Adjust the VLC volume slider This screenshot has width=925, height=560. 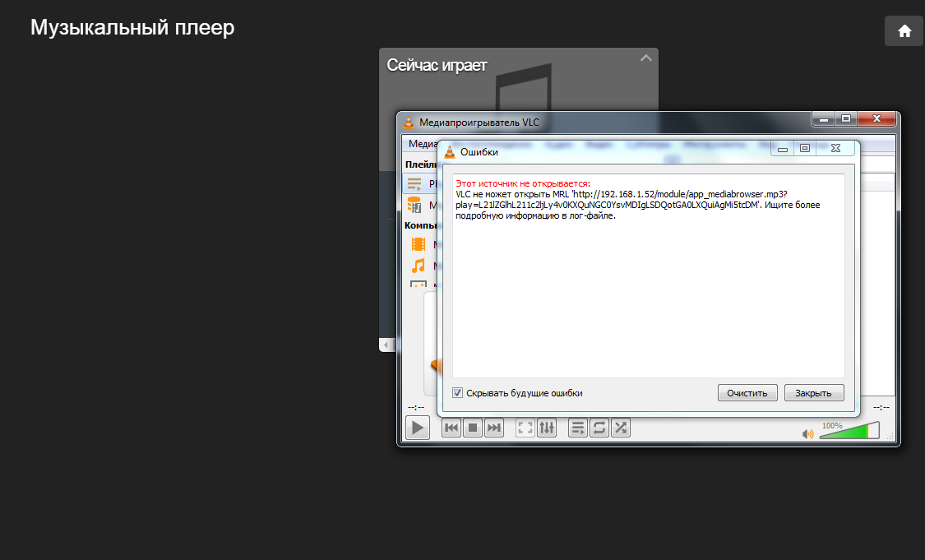coord(849,431)
